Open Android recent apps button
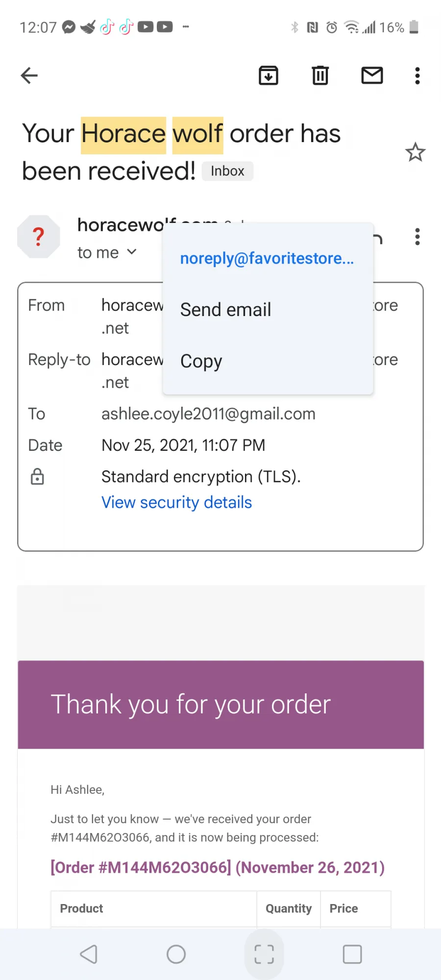 click(352, 954)
